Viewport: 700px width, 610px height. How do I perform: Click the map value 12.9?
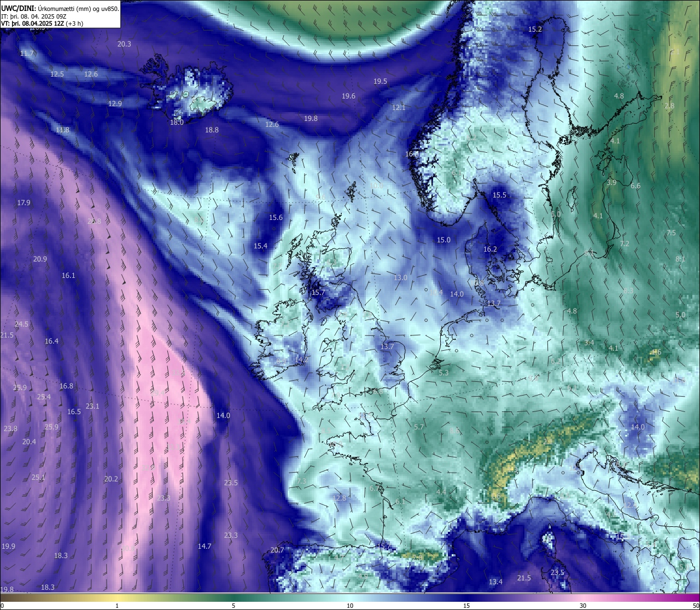(x=115, y=103)
